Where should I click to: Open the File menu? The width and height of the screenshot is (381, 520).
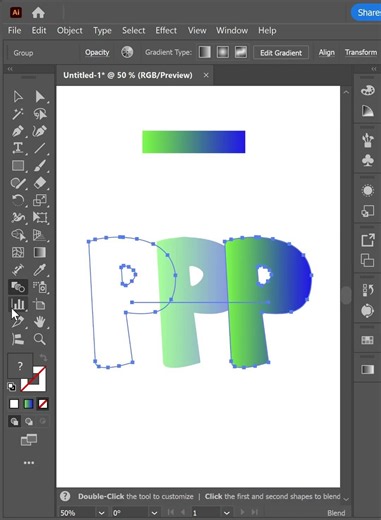(14, 30)
